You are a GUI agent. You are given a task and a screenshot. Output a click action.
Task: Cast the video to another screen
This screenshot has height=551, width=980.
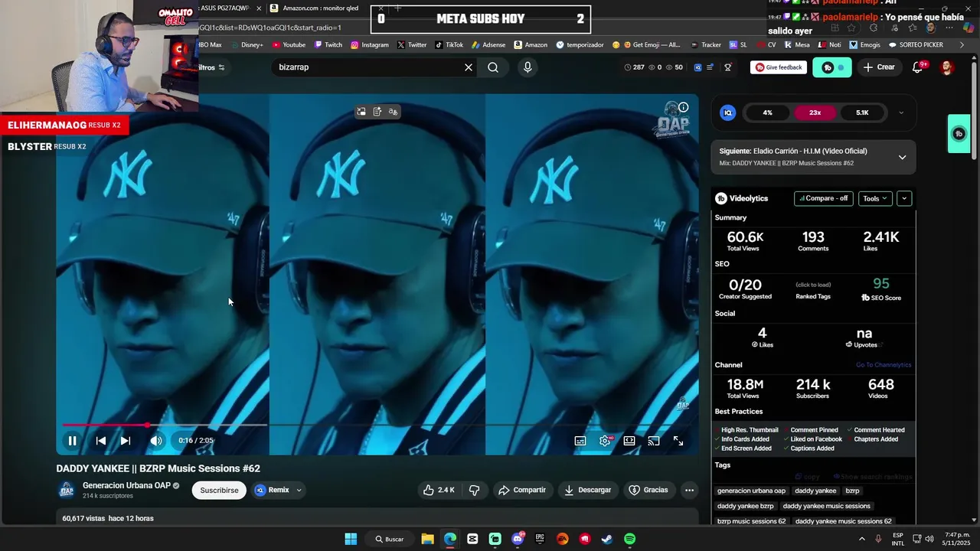[654, 441]
